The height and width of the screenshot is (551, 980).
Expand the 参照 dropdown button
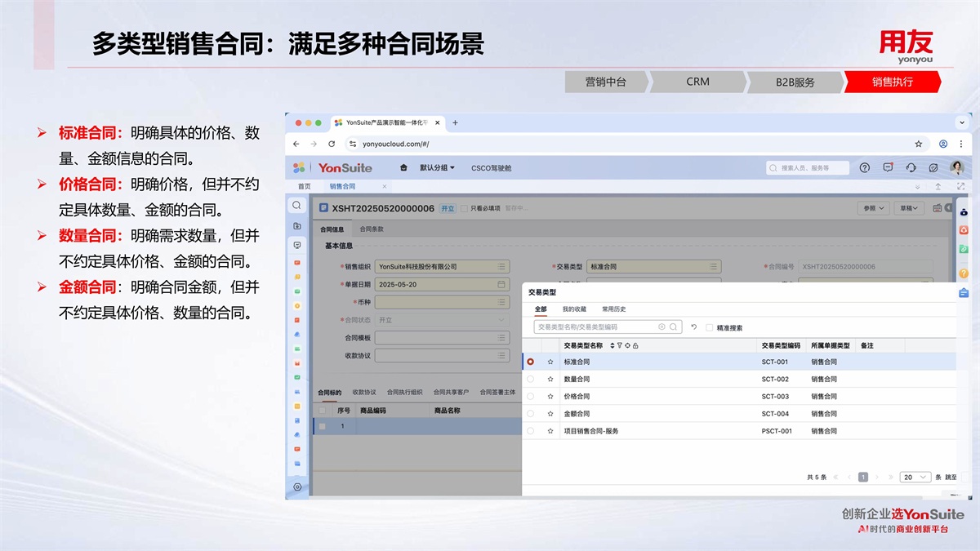tap(873, 208)
